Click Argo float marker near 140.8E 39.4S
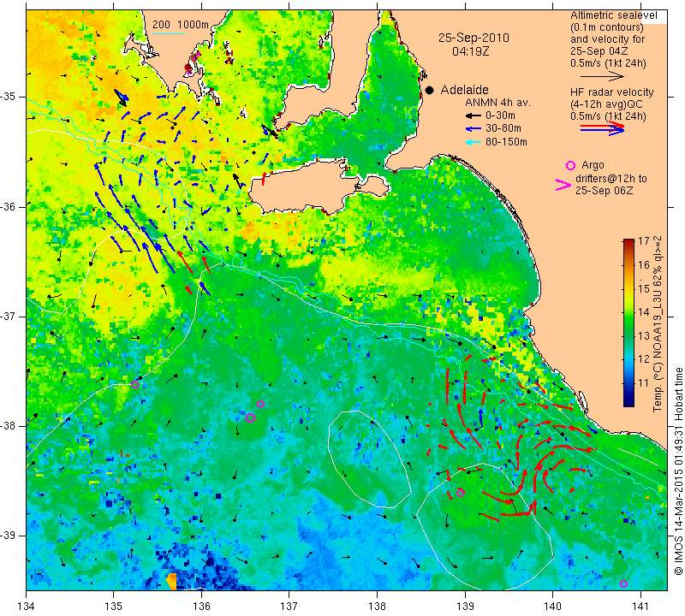The image size is (685, 616). 624,584
